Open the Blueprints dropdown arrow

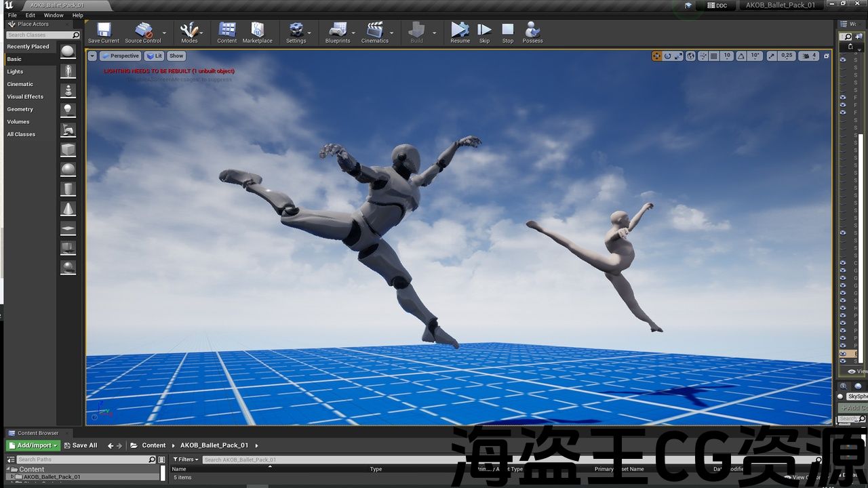[x=353, y=33]
